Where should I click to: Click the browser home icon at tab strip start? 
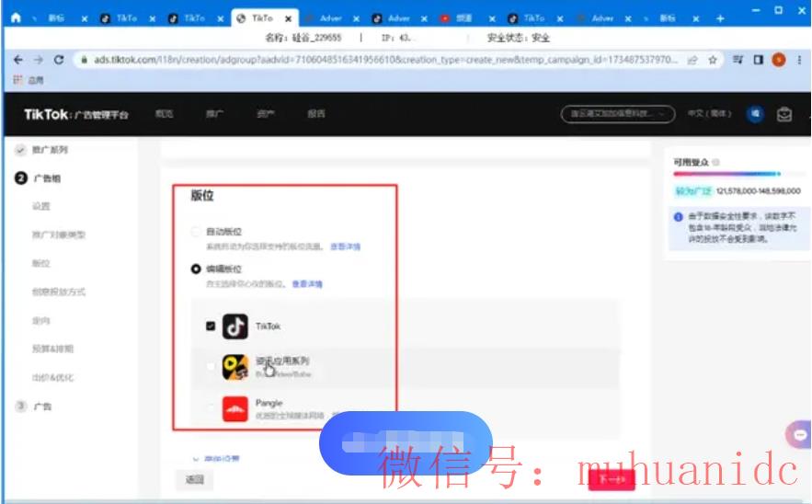tap(16, 18)
